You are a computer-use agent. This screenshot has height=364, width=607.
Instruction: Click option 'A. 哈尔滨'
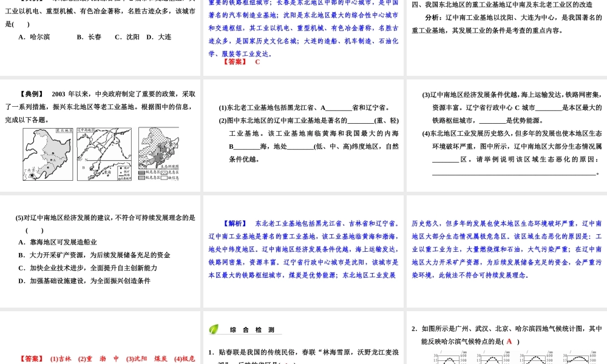pyautogui.click(x=34, y=37)
